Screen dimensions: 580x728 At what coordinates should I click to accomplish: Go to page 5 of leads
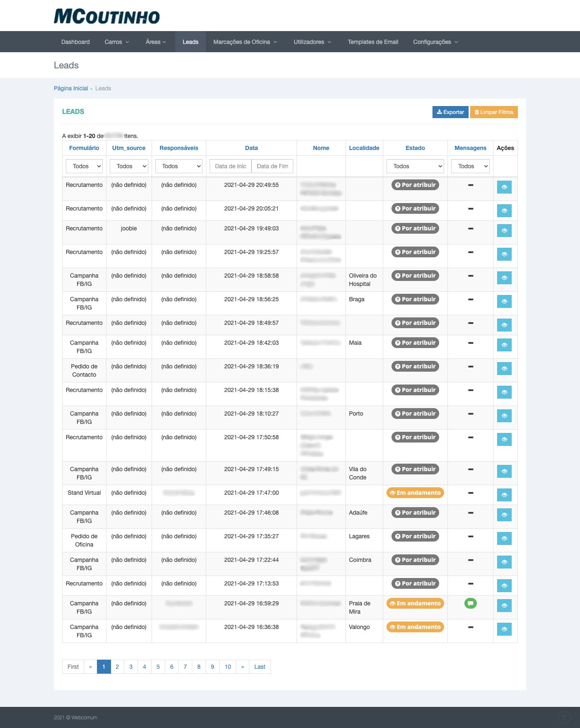158,667
